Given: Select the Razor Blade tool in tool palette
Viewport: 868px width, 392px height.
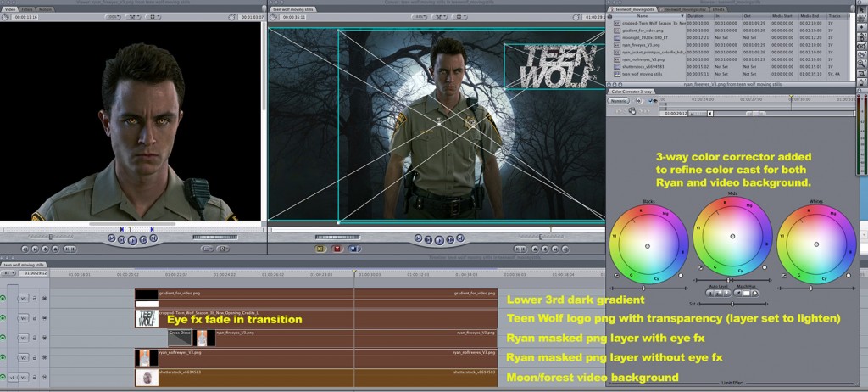Looking at the screenshot, I should click(862, 53).
